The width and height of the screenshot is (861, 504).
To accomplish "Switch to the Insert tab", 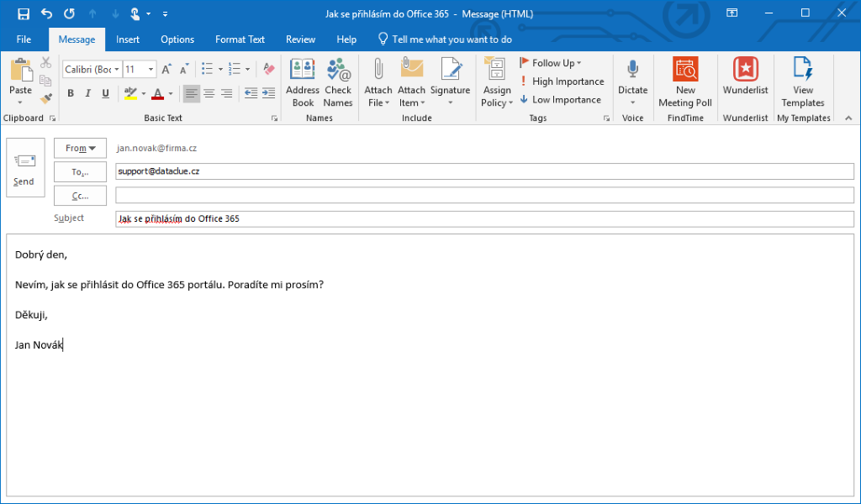I will coord(128,39).
